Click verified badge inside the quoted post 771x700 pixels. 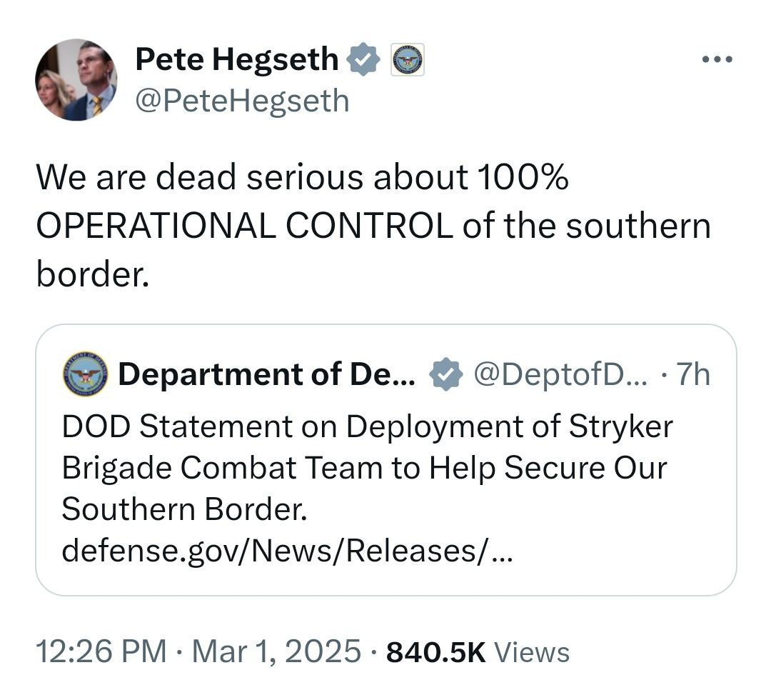446,375
